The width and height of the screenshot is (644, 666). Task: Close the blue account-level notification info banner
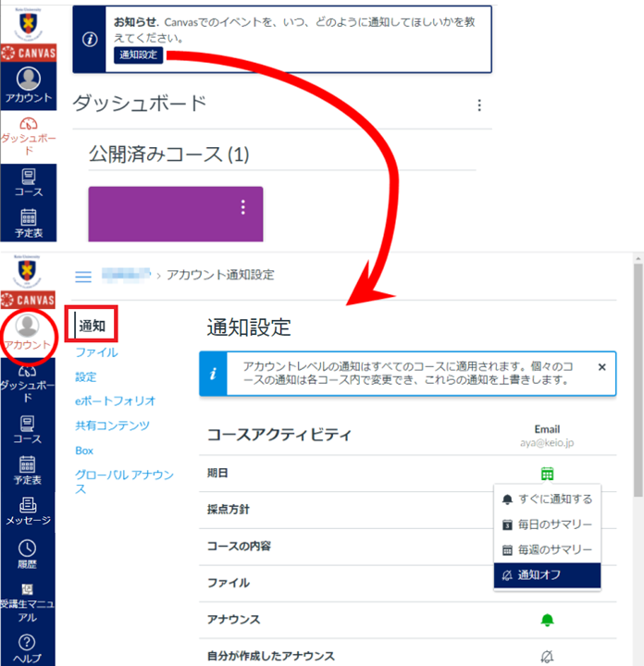(601, 367)
